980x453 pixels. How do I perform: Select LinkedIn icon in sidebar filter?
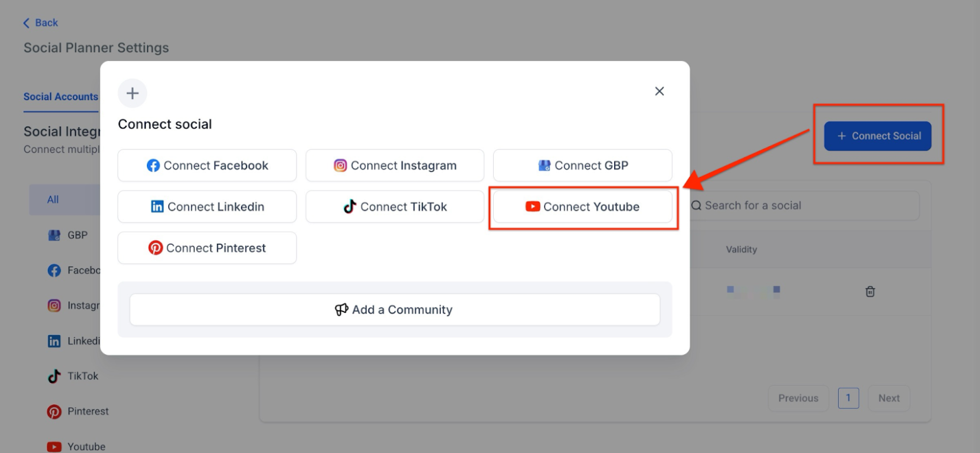(54, 341)
